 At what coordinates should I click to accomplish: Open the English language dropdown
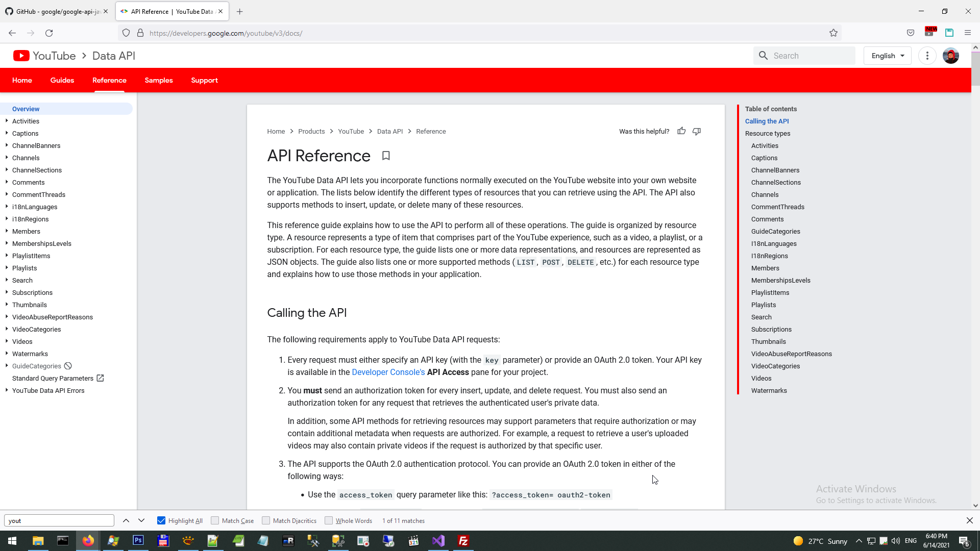[888, 56]
